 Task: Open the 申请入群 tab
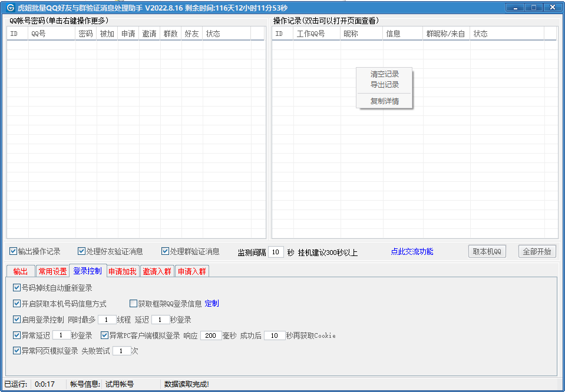[x=192, y=271]
